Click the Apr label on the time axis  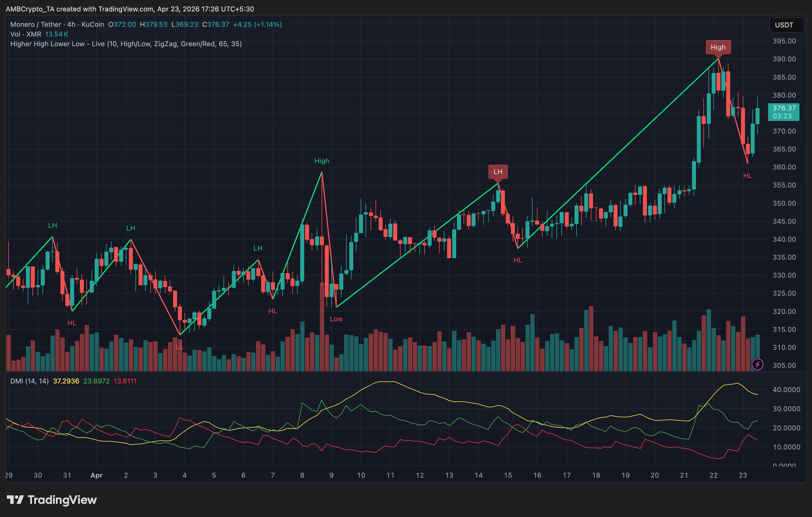tap(96, 475)
